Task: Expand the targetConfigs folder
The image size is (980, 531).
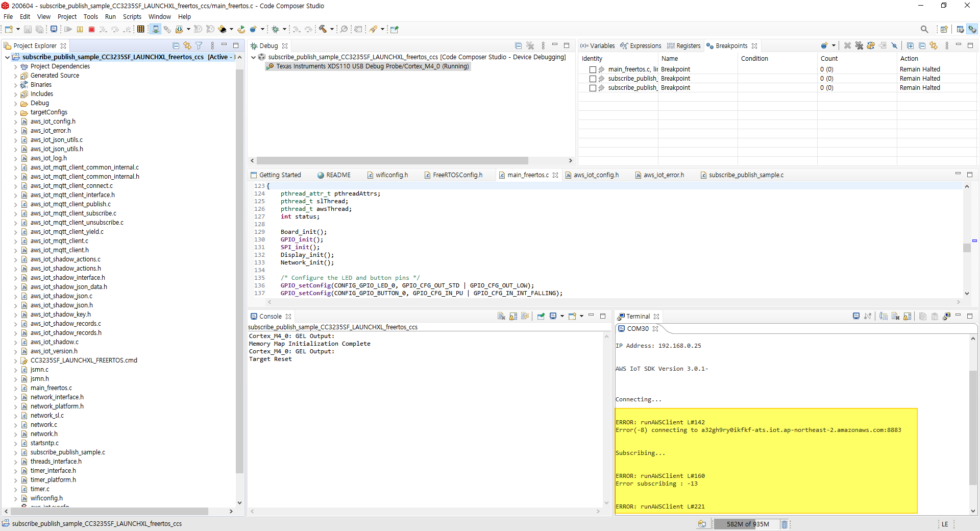Action: click(x=15, y=113)
